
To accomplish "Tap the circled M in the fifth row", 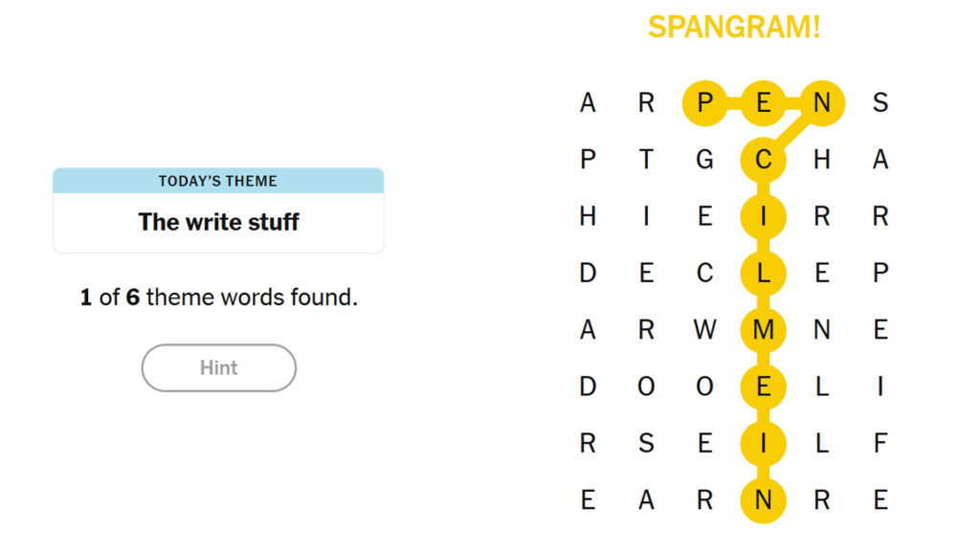I will 764,330.
